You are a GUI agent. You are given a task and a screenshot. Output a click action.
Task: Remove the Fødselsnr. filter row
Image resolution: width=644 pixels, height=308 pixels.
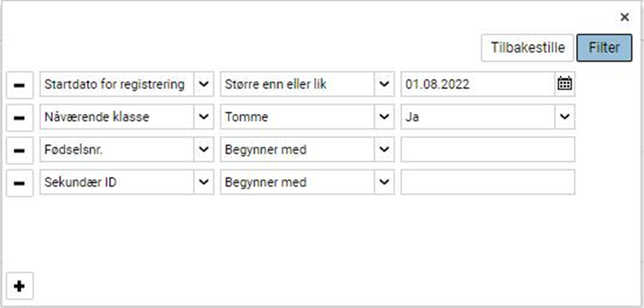point(19,150)
